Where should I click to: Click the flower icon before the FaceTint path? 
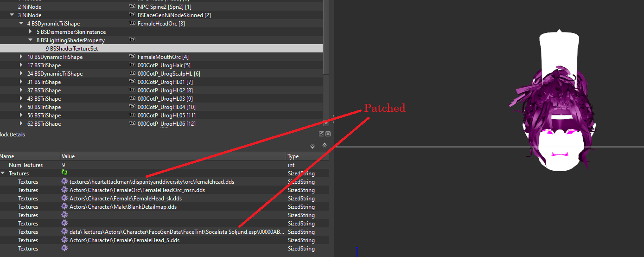64,231
